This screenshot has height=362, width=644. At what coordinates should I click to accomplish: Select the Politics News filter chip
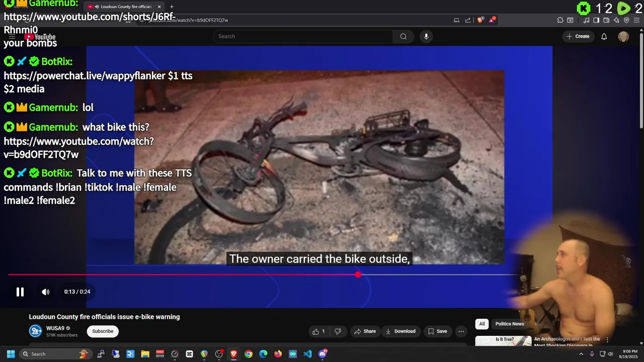510,324
